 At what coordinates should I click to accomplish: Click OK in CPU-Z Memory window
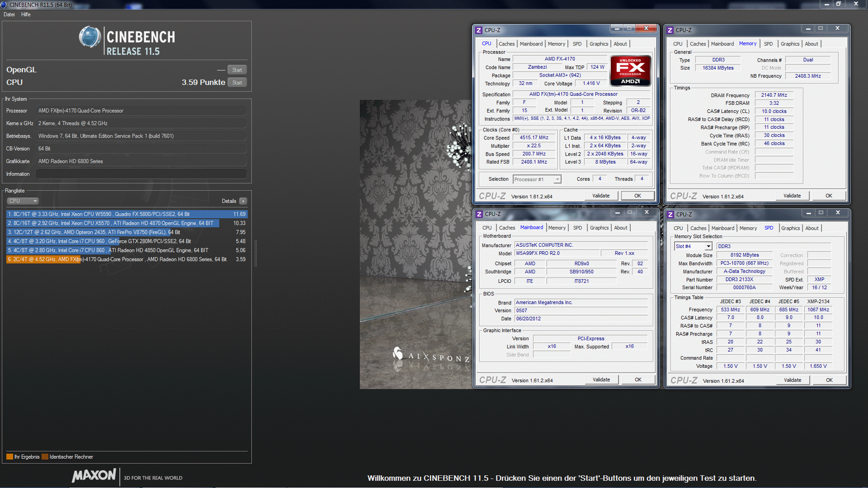pos(829,196)
